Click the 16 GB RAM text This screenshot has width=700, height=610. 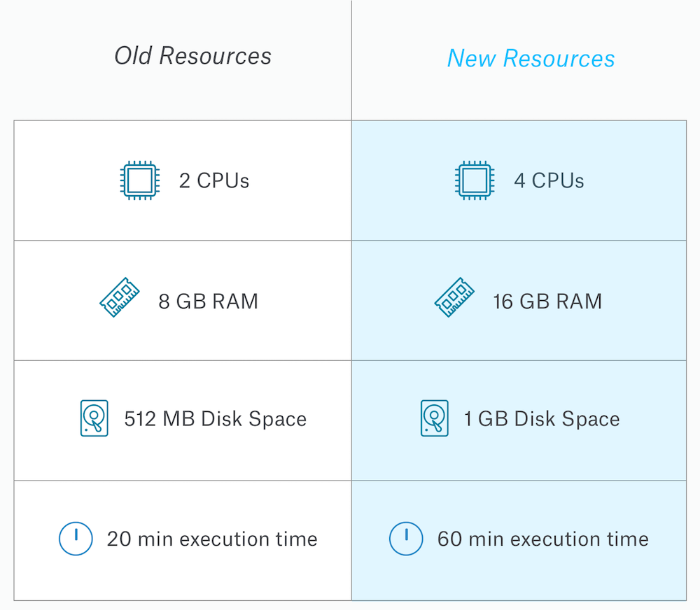click(547, 302)
